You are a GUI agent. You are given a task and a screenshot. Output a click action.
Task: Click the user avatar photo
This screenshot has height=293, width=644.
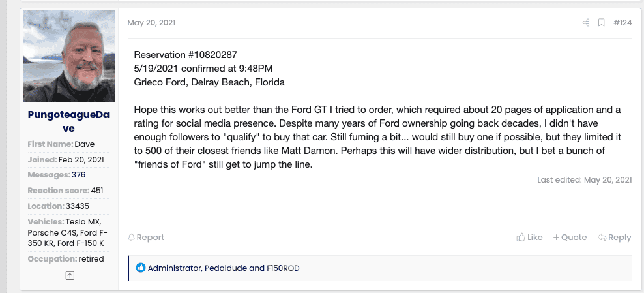(69, 56)
